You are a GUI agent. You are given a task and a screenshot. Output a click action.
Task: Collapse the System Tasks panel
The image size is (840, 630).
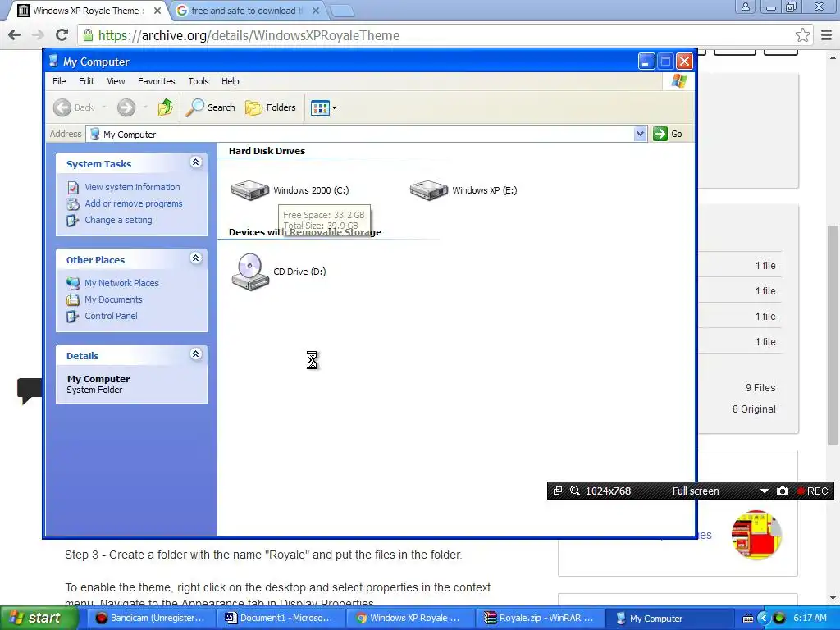(195, 162)
